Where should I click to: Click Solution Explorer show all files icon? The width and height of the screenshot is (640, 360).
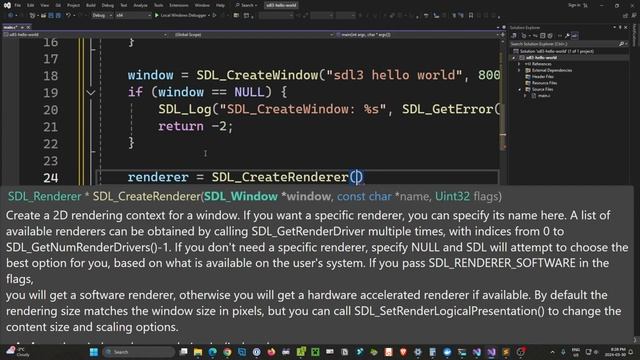[550, 36]
